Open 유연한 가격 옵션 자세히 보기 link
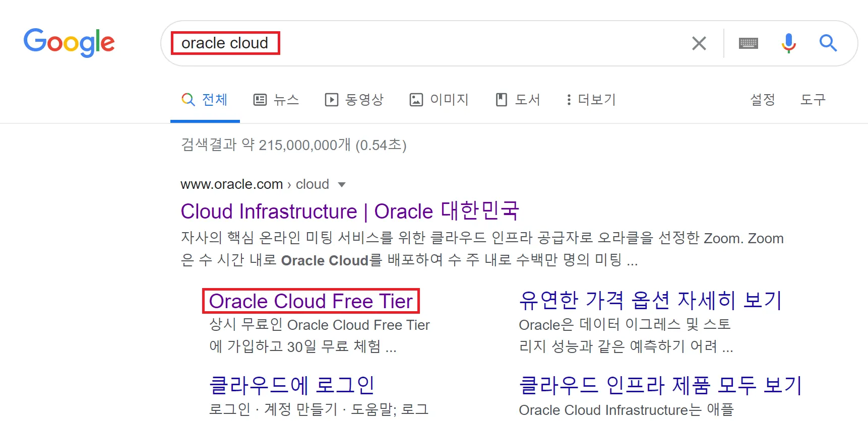The height and width of the screenshot is (425, 868). (650, 301)
